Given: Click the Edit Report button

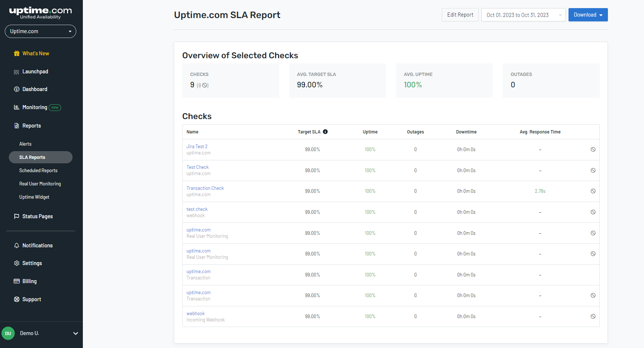Looking at the screenshot, I should pos(460,15).
